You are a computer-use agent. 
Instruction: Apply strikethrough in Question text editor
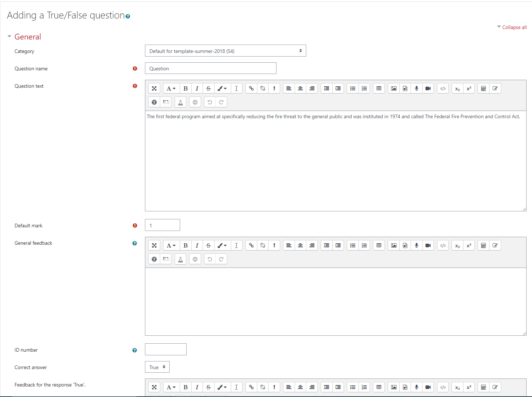[x=209, y=88]
